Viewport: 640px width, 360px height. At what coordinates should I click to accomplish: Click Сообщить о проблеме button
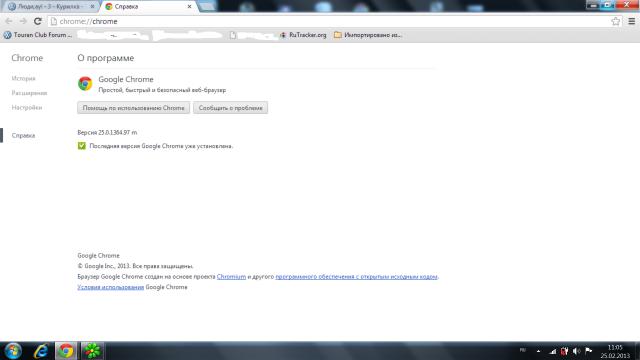[x=230, y=108]
